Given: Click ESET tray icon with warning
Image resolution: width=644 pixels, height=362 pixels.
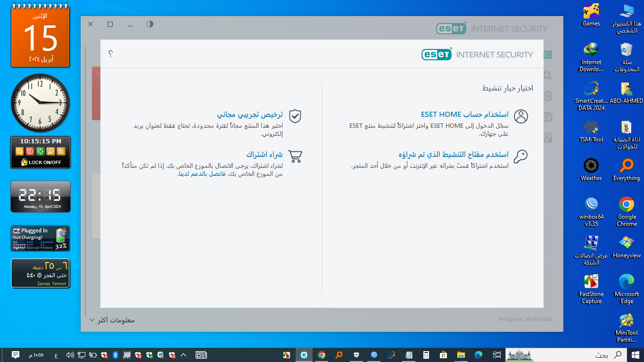Looking at the screenshot, I should (161, 355).
